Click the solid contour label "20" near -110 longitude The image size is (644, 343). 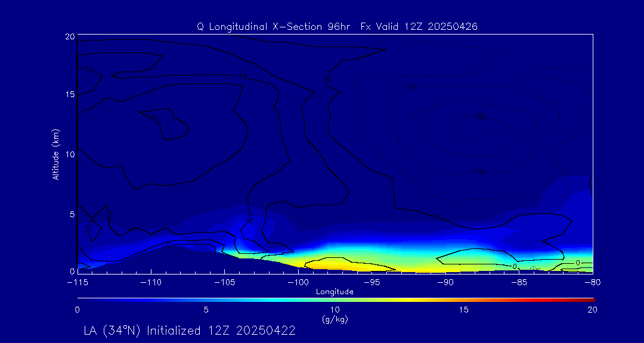154,119
